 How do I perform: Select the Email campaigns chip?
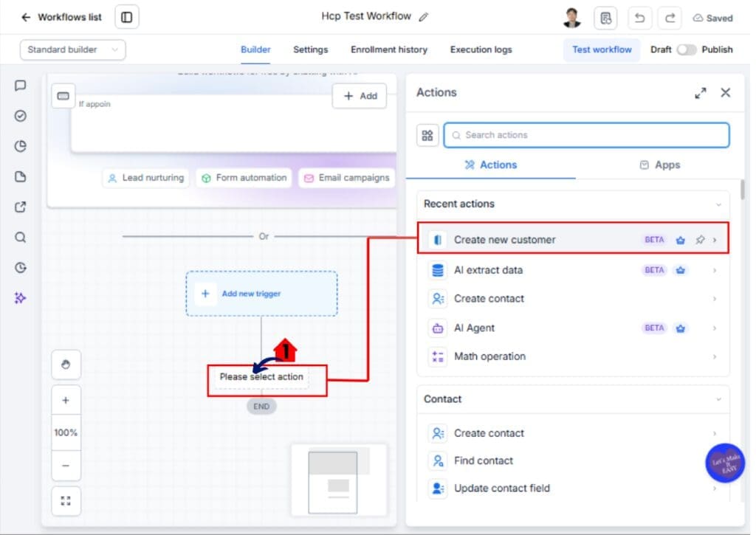[347, 178]
